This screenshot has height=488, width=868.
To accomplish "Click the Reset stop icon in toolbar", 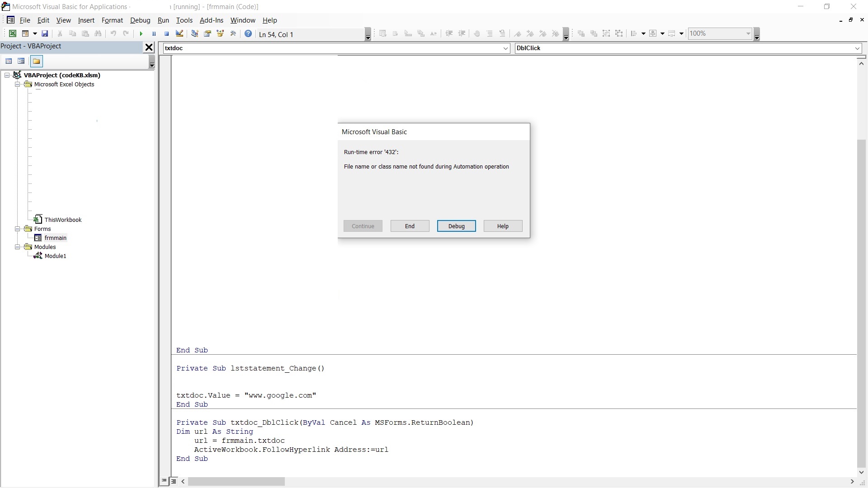I will pyautogui.click(x=166, y=33).
